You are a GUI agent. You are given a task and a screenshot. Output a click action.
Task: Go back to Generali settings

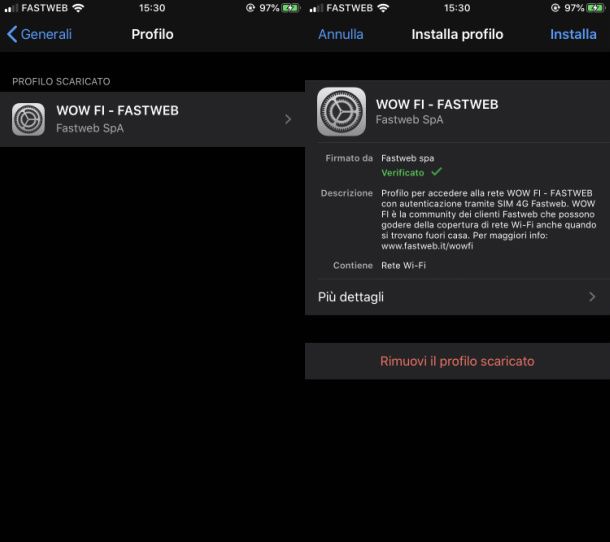point(39,34)
